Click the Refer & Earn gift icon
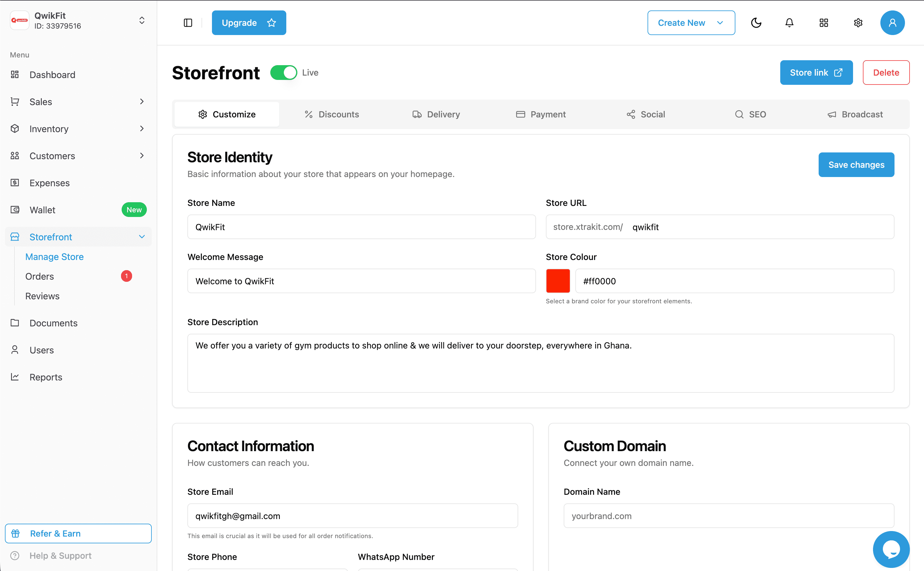The height and width of the screenshot is (571, 924). tap(15, 534)
